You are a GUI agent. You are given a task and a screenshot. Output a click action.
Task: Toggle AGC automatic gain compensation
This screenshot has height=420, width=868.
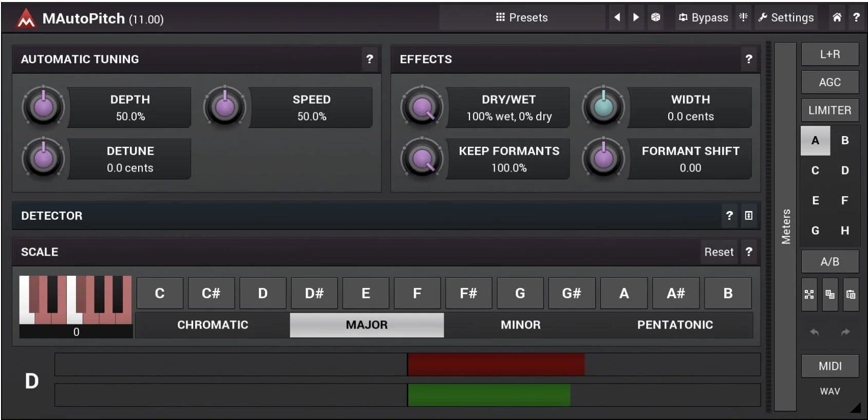(830, 82)
